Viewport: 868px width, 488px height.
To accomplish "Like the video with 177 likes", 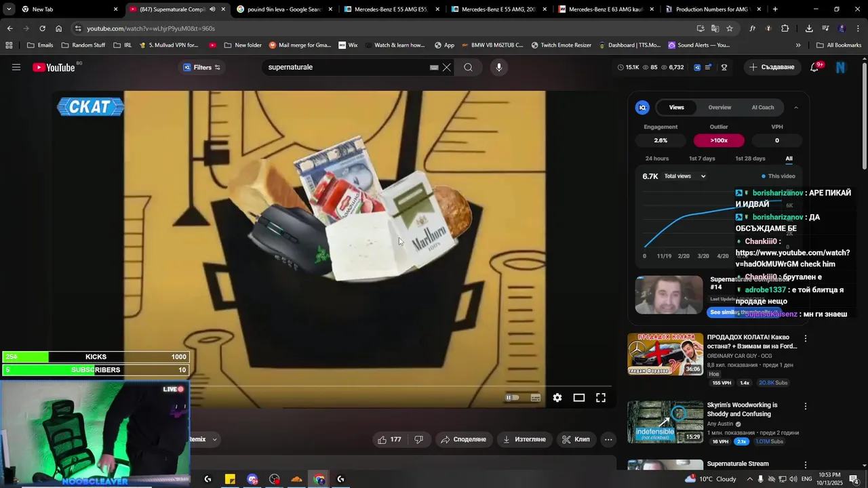I will (390, 439).
